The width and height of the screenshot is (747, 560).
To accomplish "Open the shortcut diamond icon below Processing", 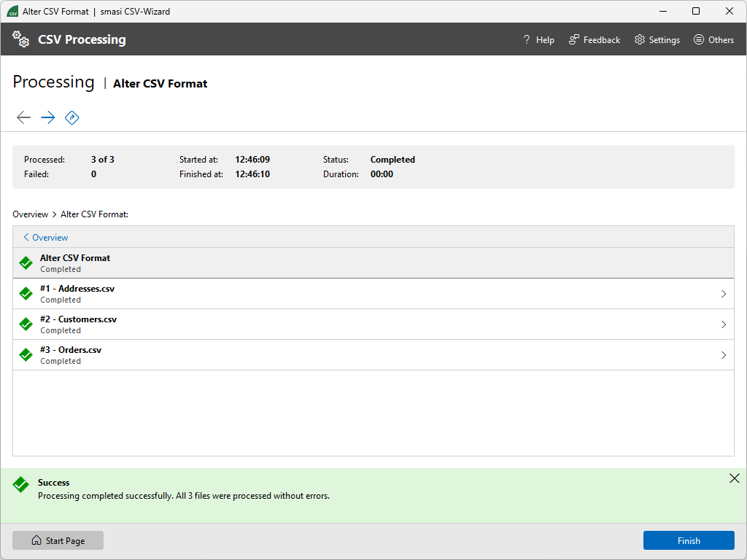I will [x=71, y=117].
